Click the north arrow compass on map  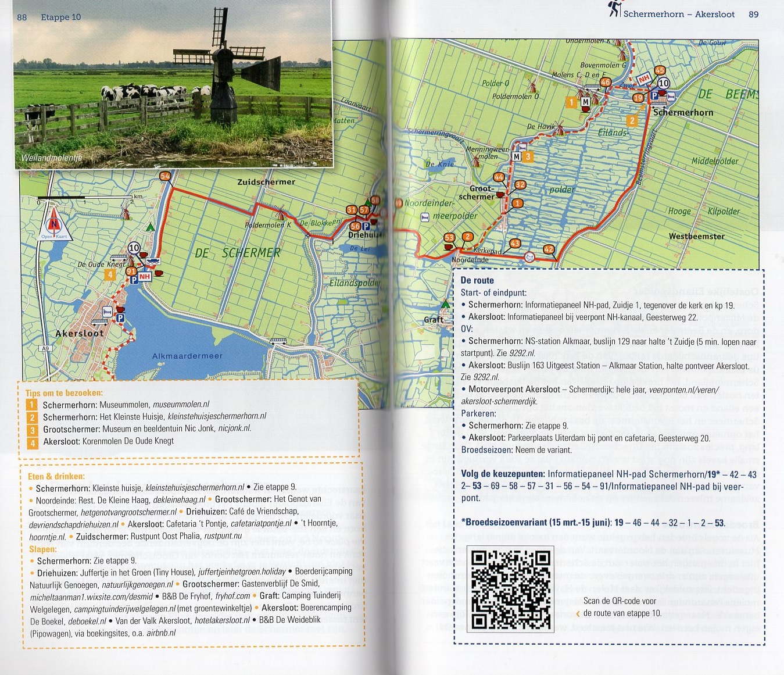[54, 224]
